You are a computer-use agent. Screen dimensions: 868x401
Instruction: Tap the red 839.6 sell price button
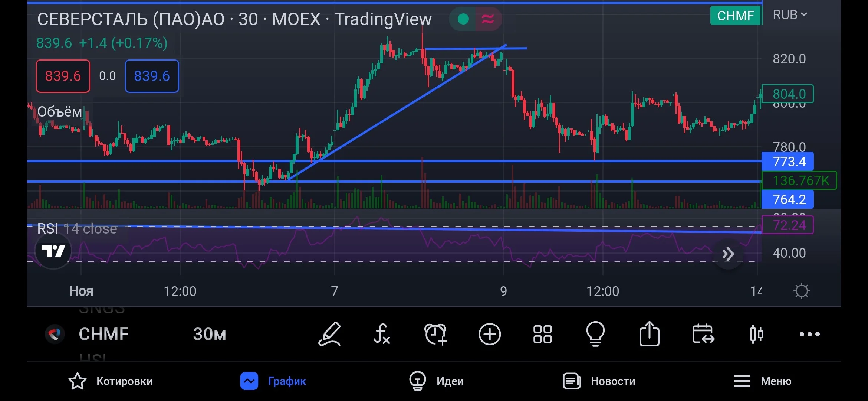63,76
